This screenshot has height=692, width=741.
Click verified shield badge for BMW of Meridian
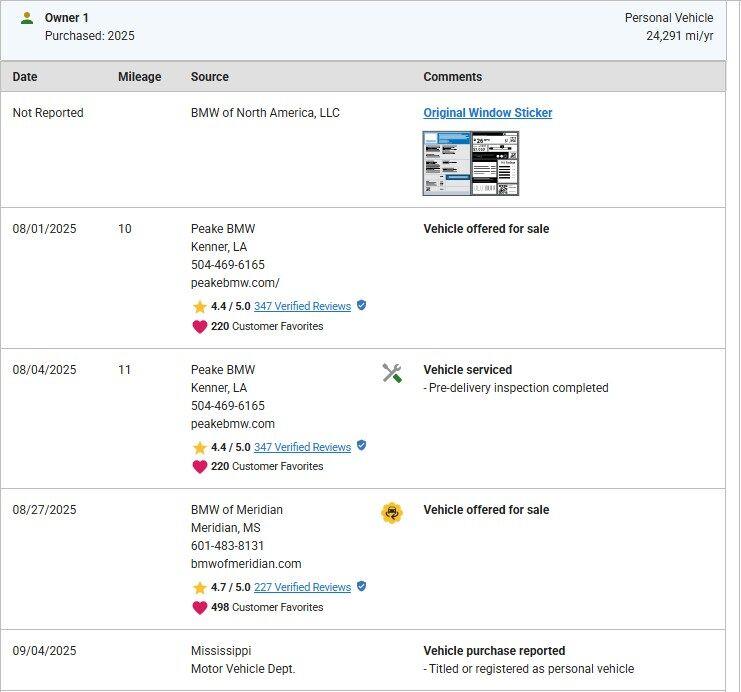click(362, 586)
